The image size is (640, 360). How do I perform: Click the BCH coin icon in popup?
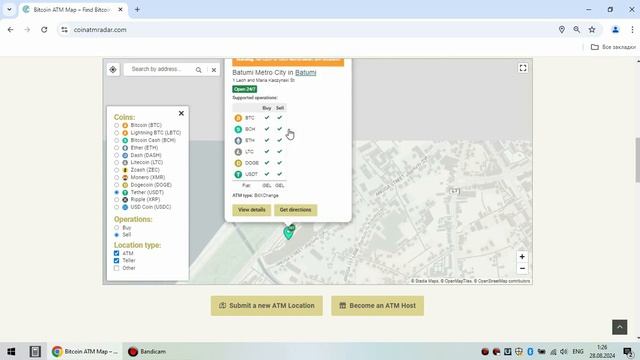pyautogui.click(x=238, y=129)
